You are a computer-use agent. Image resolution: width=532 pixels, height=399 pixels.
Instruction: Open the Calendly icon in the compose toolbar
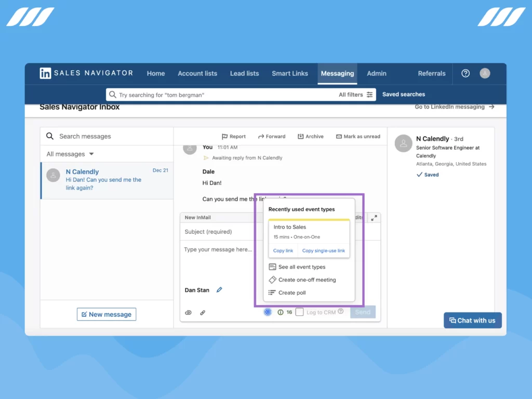(x=267, y=312)
